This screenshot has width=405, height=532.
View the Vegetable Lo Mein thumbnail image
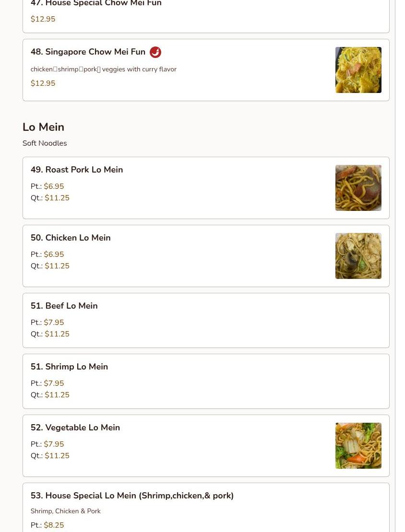[358, 446]
